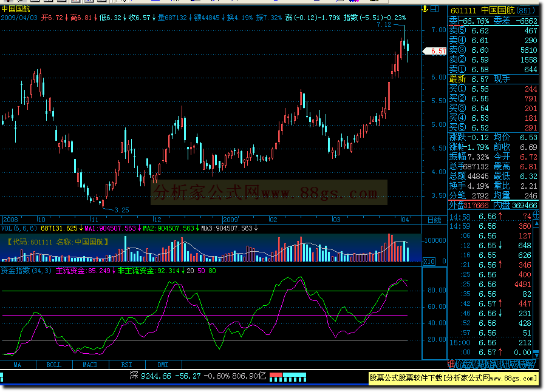Click the 卖③ ask row with volume 5610
Screen dimensions: 546x392
pos(493,50)
